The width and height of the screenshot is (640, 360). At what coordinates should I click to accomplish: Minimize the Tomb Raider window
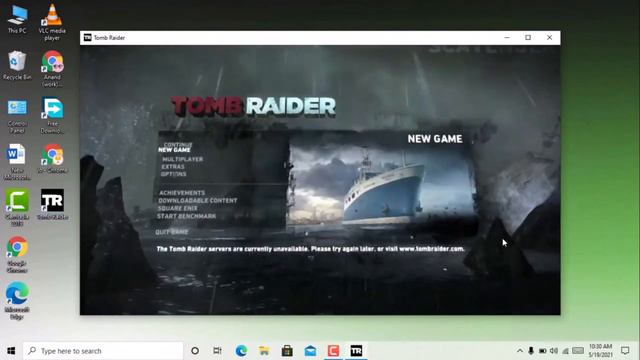tap(507, 38)
